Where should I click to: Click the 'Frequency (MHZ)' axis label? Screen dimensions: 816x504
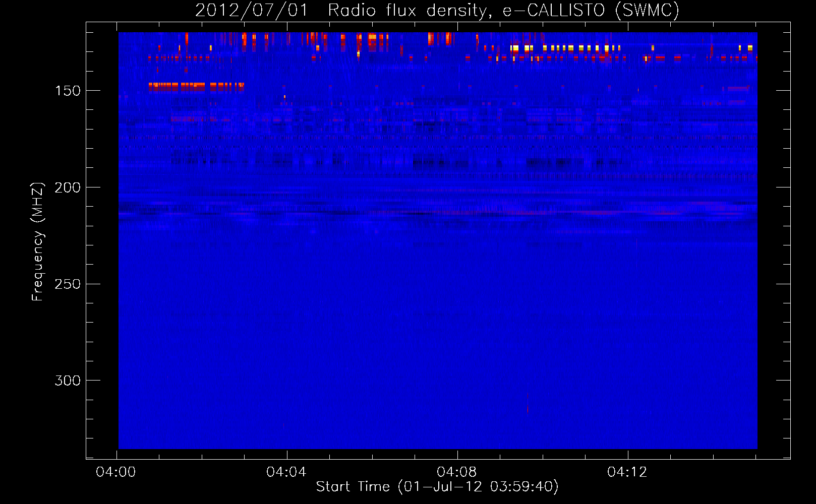point(38,241)
